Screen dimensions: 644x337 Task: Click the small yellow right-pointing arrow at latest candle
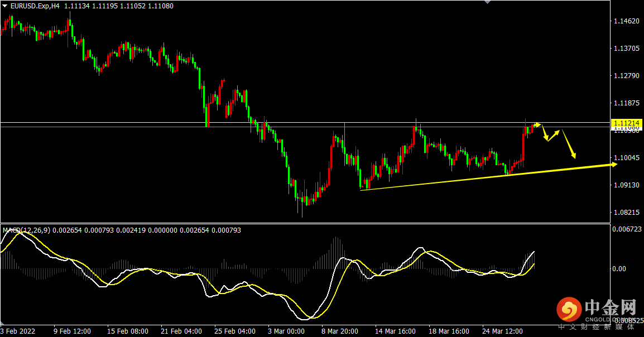(x=537, y=125)
